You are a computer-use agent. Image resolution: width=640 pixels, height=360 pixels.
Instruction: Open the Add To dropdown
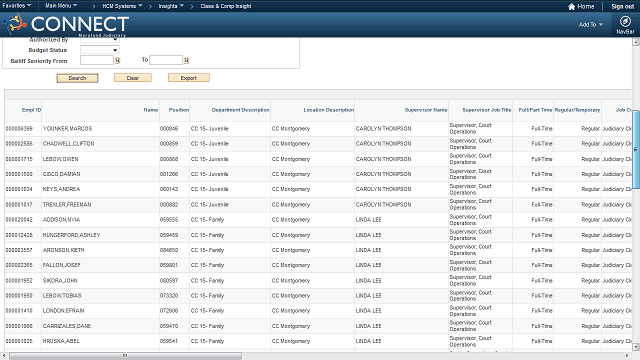pos(591,24)
